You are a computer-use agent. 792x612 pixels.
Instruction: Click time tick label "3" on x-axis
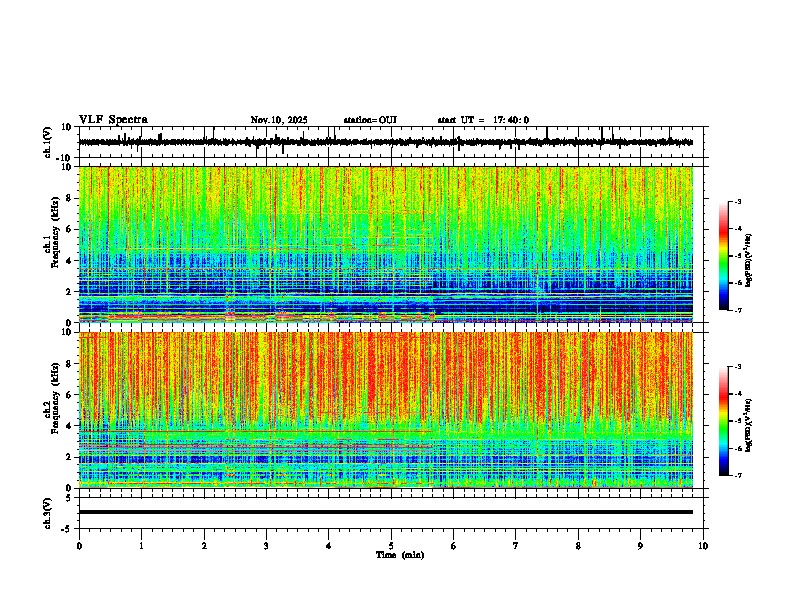[266, 546]
